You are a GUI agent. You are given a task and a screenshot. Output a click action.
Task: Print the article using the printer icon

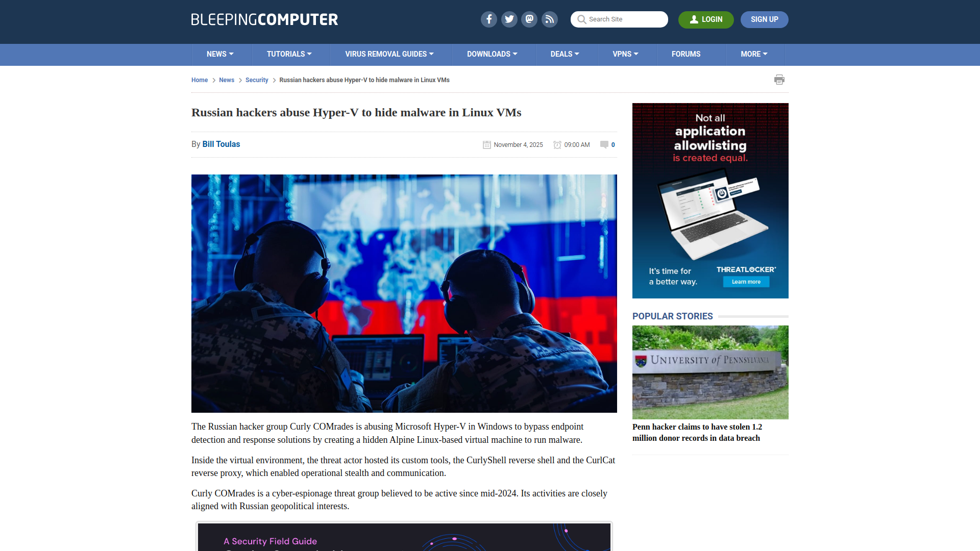[x=779, y=80]
